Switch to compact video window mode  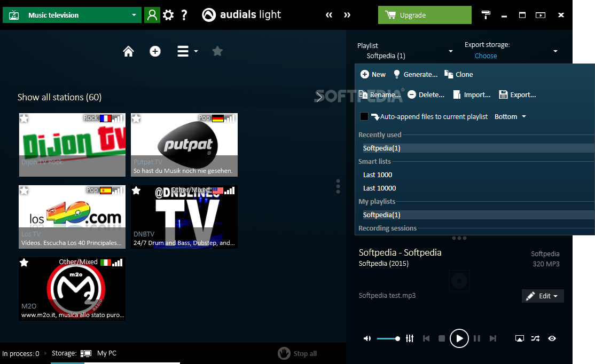point(541,15)
